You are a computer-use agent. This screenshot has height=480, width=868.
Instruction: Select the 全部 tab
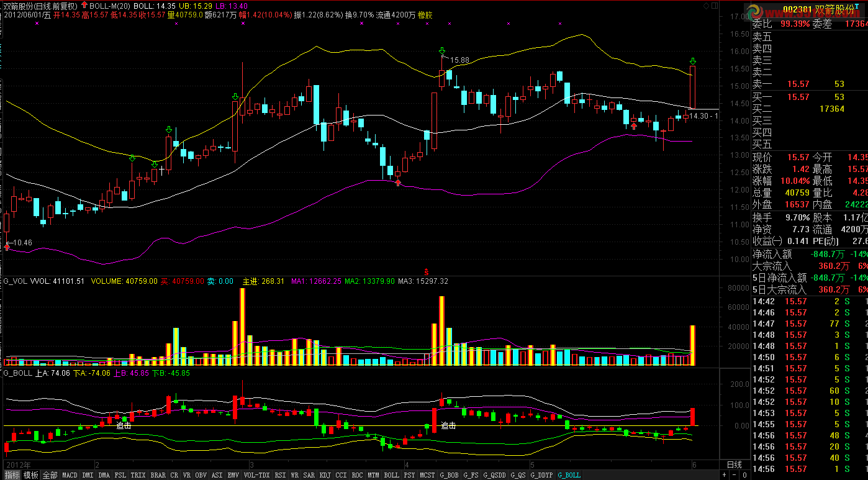[50, 475]
